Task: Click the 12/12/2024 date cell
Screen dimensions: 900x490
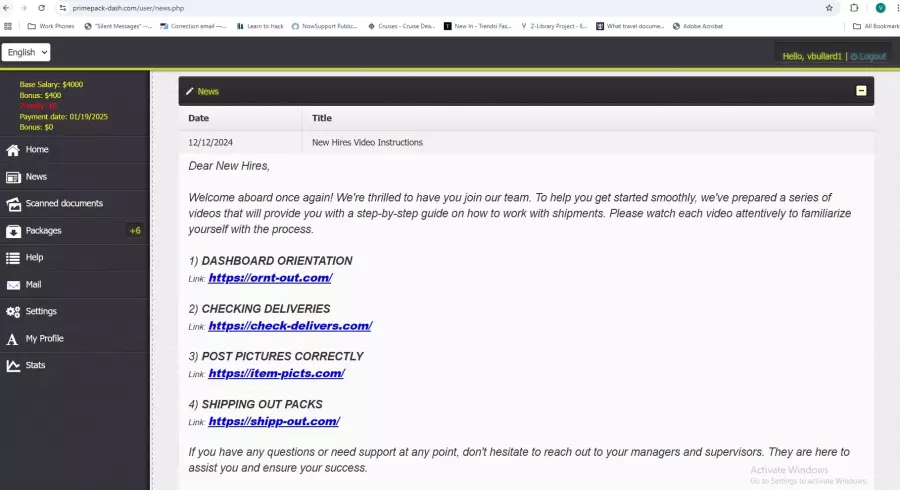Action: point(211,142)
